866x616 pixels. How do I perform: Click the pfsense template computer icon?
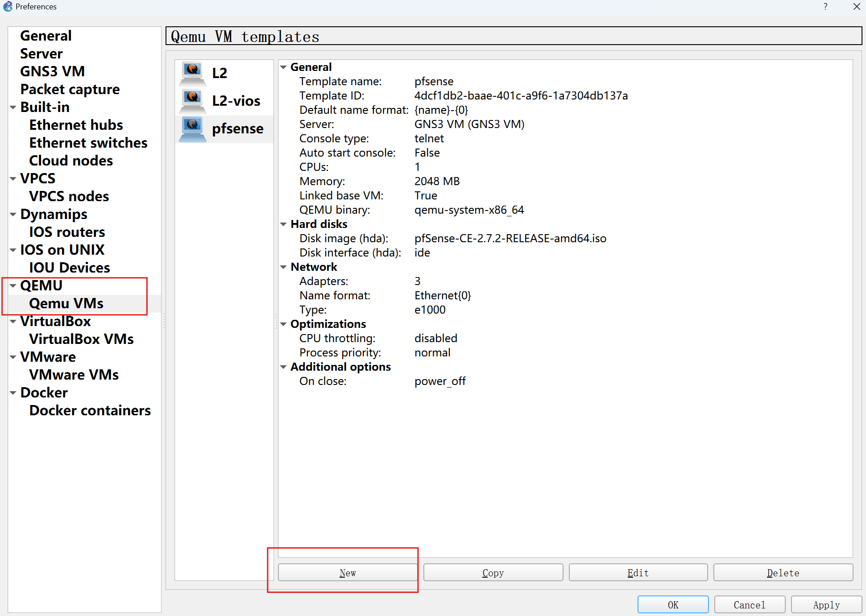pyautogui.click(x=192, y=129)
